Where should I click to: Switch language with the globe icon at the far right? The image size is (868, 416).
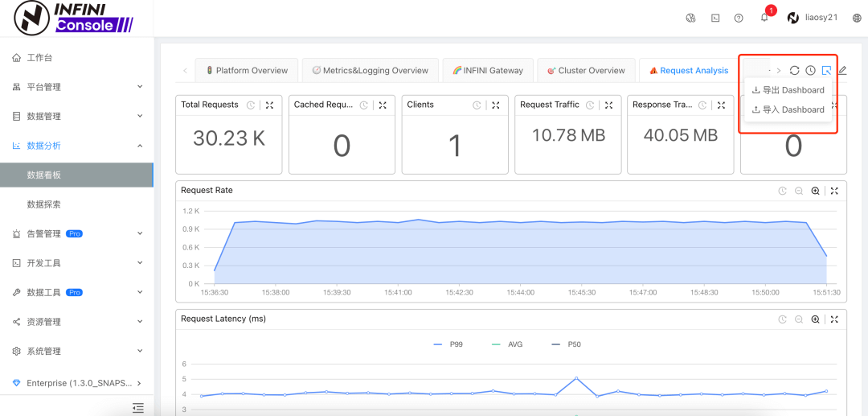tap(857, 18)
